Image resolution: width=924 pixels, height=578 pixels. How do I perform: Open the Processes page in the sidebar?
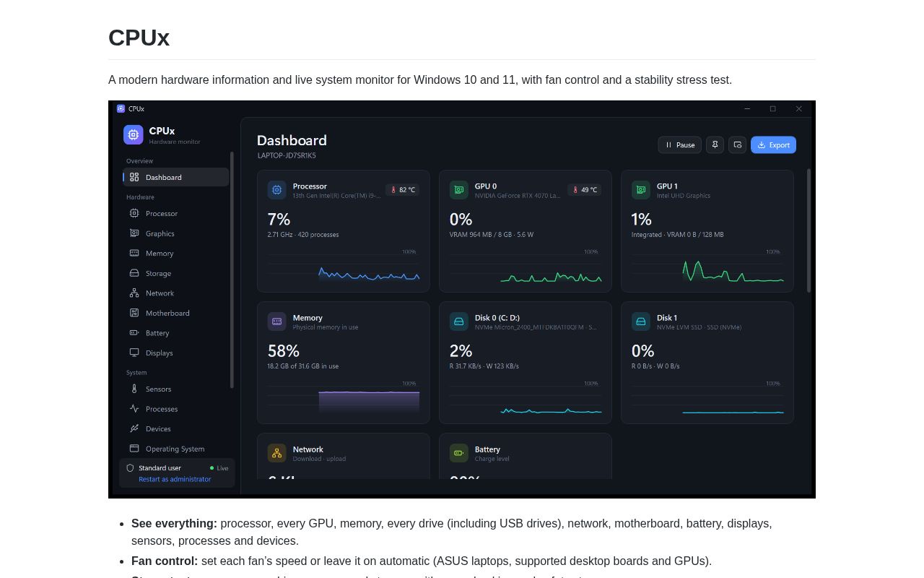(175, 409)
